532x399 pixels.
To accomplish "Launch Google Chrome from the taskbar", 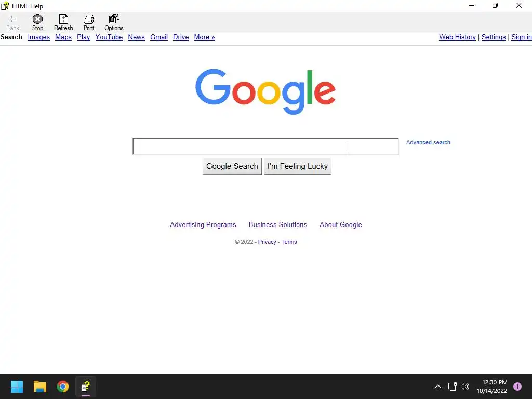I will 63,387.
